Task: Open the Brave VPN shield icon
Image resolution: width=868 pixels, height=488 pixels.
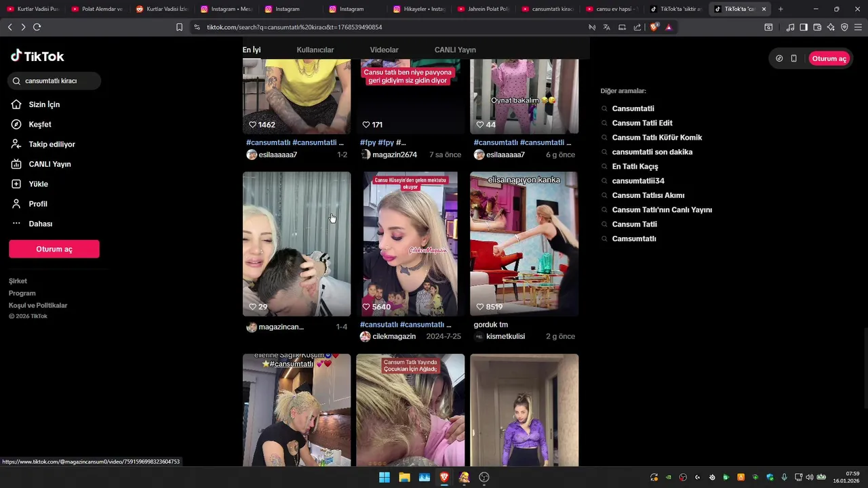Action: 844,27
